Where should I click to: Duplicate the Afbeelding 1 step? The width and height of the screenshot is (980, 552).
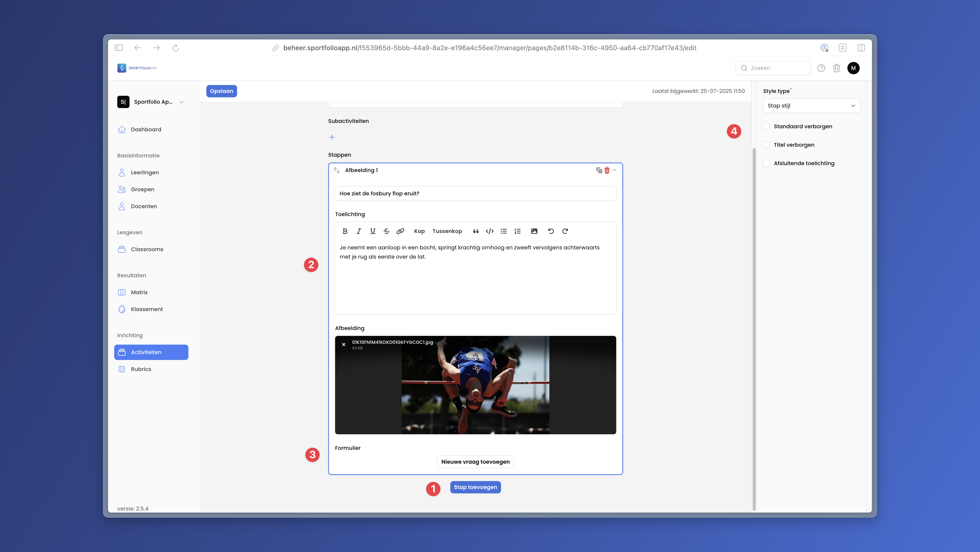599,170
